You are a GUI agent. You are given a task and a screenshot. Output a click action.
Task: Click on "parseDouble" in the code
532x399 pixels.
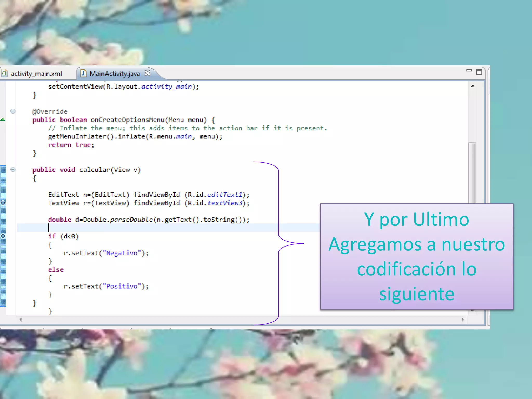[131, 220]
